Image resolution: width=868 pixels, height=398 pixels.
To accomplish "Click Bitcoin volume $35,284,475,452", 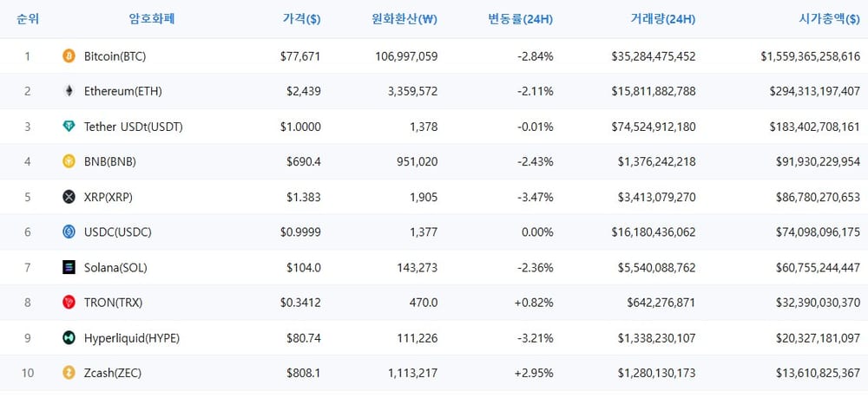I will click(x=654, y=55).
